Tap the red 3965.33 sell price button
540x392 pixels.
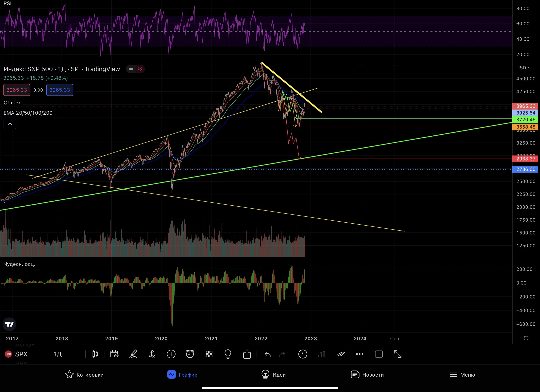17,90
